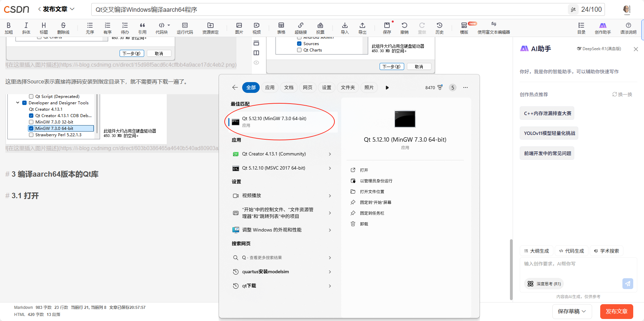Check Strawberry Perl 5.22.1.3 checkbox
Screen dimensions: 644x321
[31, 135]
